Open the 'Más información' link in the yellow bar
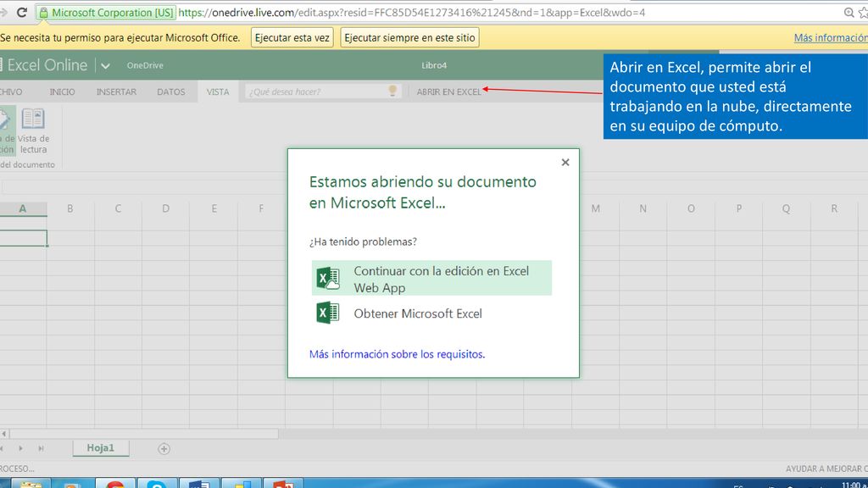 (831, 37)
